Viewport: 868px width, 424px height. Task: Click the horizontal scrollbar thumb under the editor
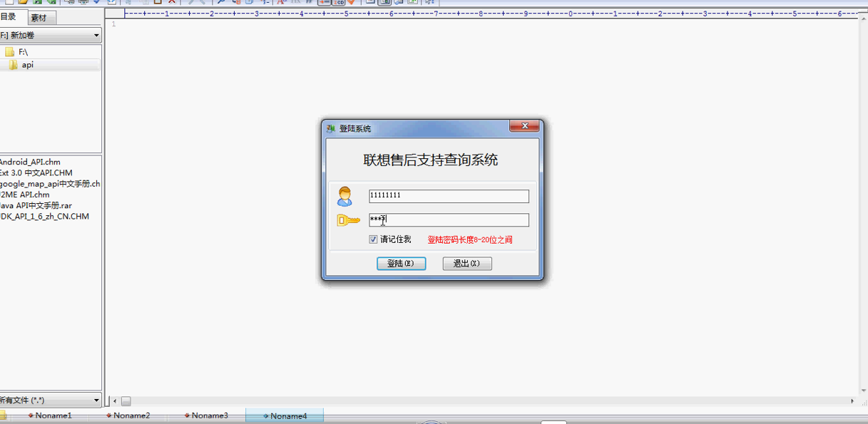tap(126, 401)
